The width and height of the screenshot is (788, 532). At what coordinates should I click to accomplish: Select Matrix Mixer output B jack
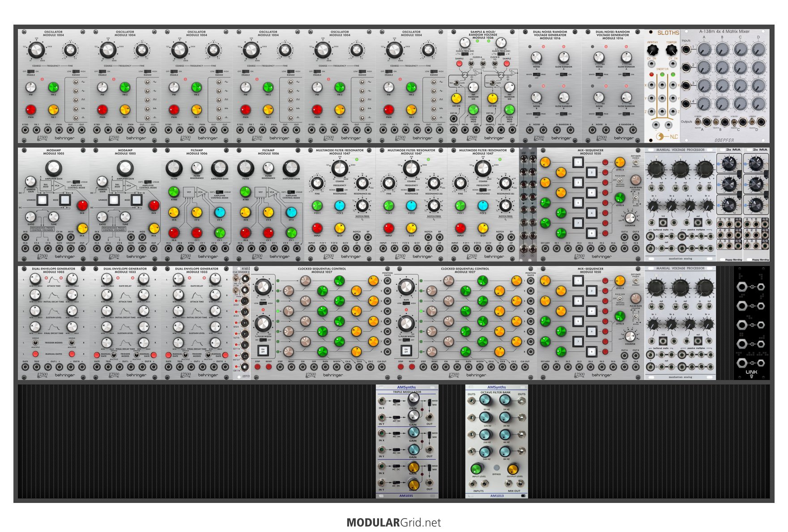tap(725, 122)
